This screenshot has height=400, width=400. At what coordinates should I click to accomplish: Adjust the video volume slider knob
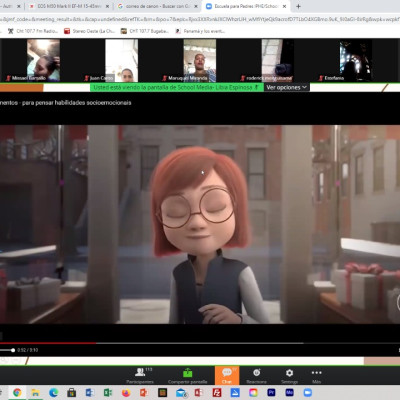coord(13,350)
